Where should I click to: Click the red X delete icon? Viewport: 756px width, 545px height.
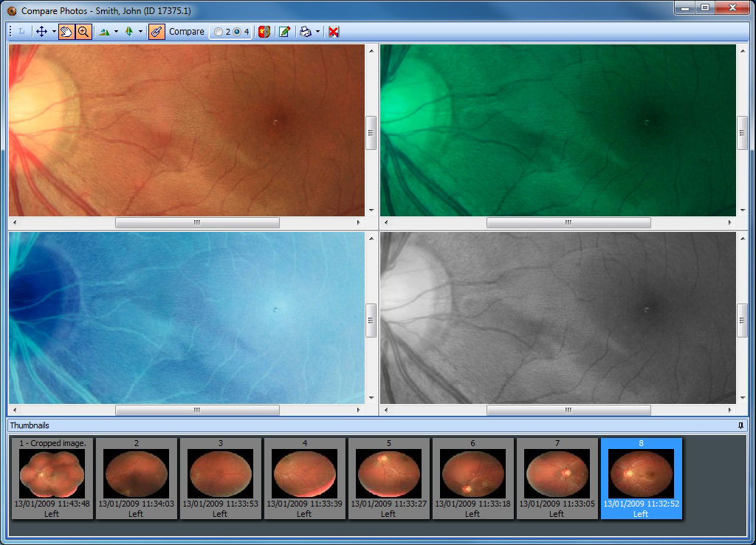(334, 32)
